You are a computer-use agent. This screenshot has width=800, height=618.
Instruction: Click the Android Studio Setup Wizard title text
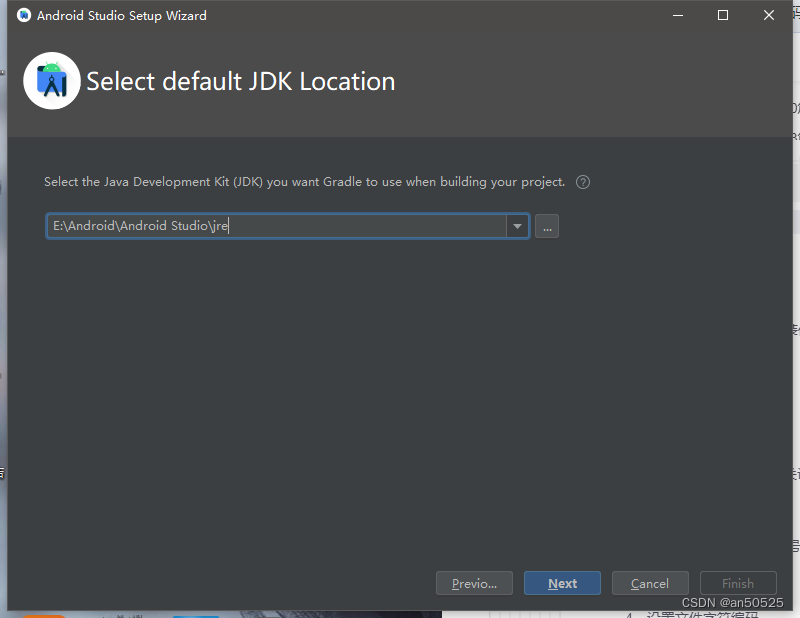tap(120, 15)
